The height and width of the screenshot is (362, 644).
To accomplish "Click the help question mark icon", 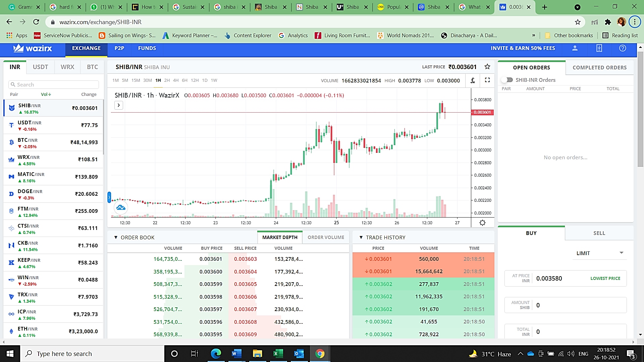I will pyautogui.click(x=623, y=48).
